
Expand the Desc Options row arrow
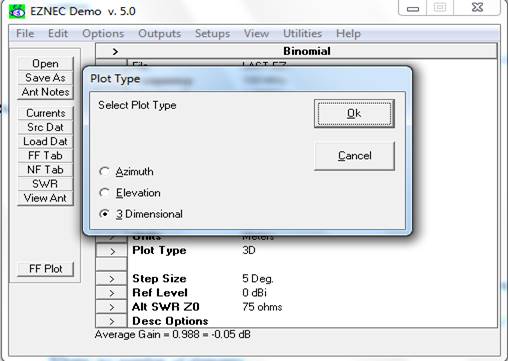pyautogui.click(x=112, y=321)
